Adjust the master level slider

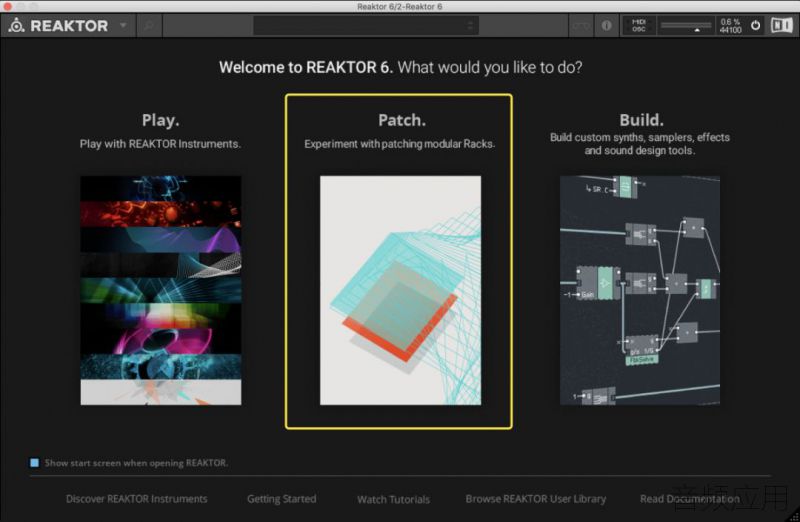[x=686, y=26]
